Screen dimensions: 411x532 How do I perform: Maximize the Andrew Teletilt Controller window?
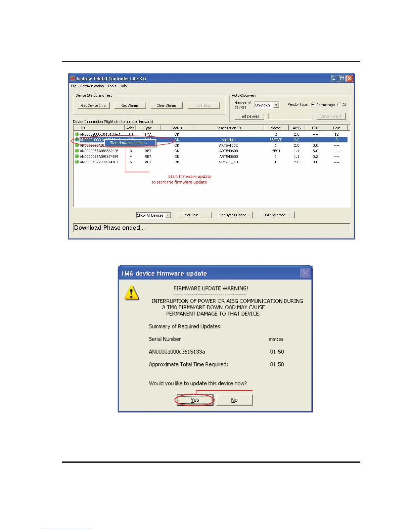click(342, 79)
